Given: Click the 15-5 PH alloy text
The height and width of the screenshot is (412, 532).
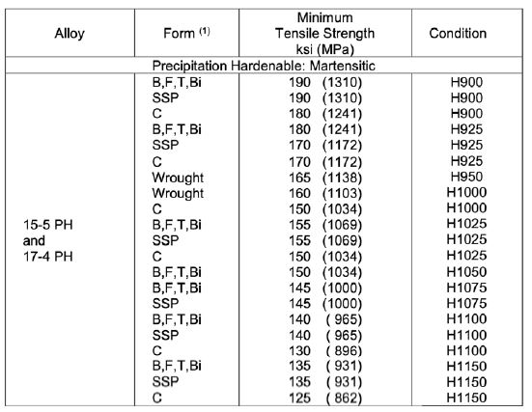Looking at the screenshot, I should [48, 225].
